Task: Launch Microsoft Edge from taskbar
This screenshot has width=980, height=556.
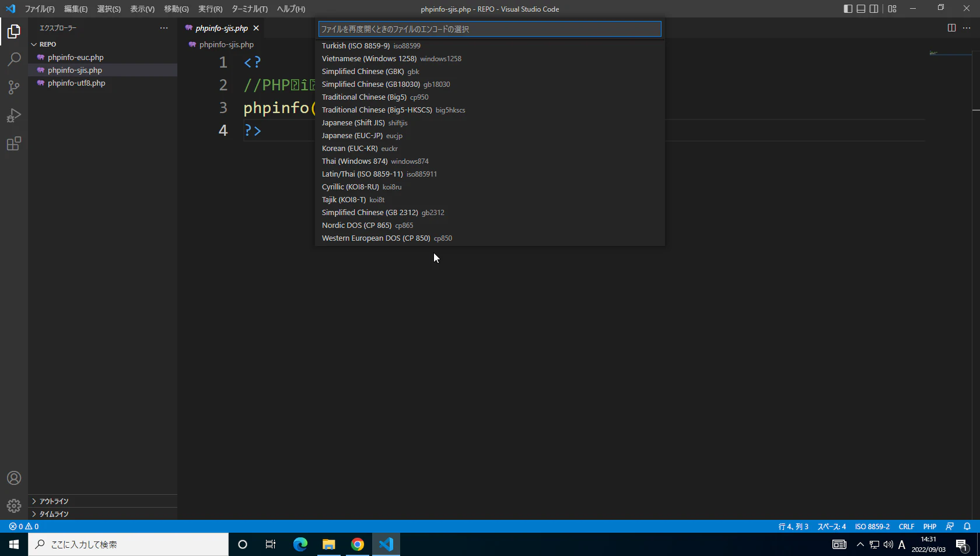Action: [x=300, y=544]
